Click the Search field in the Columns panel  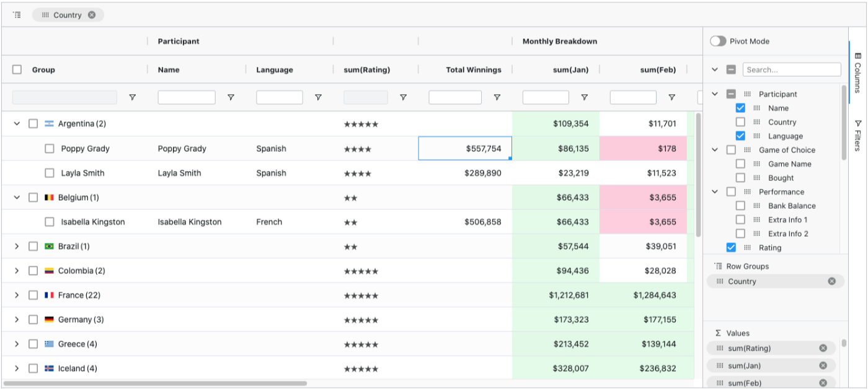(x=792, y=69)
